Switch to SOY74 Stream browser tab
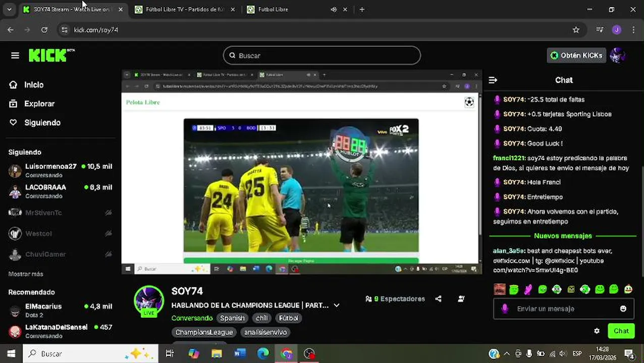The image size is (644, 363). point(71,10)
